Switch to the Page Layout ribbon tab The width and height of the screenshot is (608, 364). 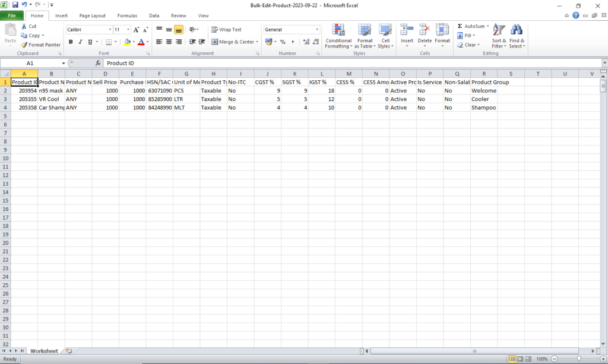(92, 15)
